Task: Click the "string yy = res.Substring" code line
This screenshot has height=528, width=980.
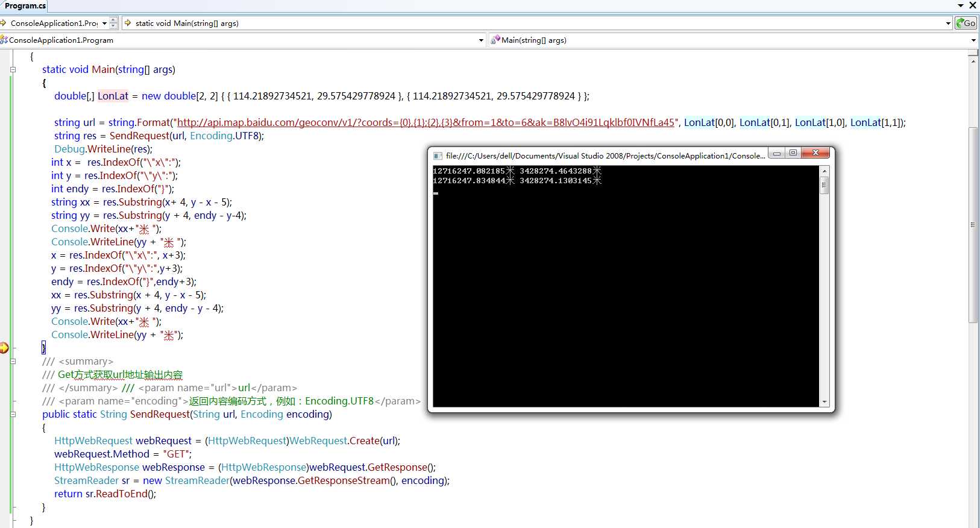Action: pyautogui.click(x=149, y=215)
